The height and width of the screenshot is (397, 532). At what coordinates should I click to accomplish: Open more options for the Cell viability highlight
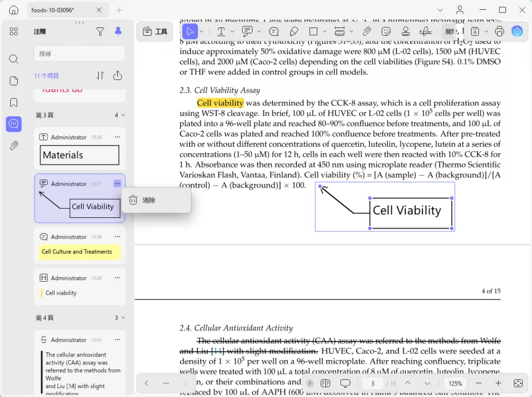coord(117,278)
